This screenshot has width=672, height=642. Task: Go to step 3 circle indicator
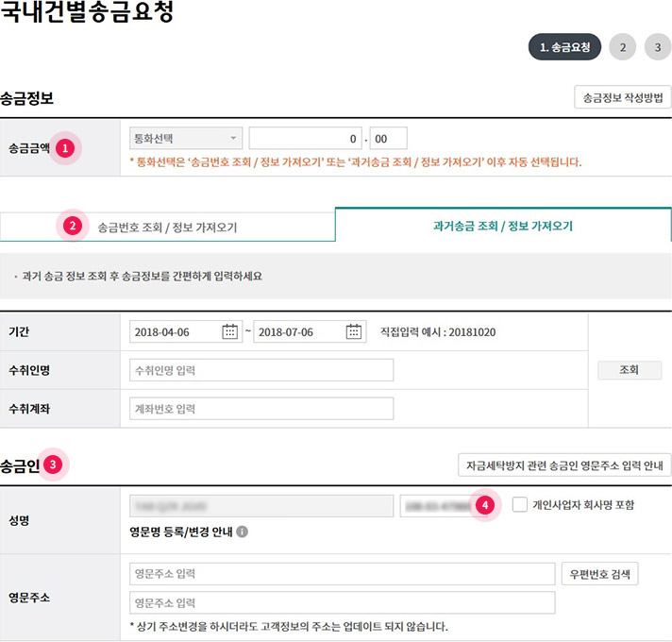[x=658, y=47]
